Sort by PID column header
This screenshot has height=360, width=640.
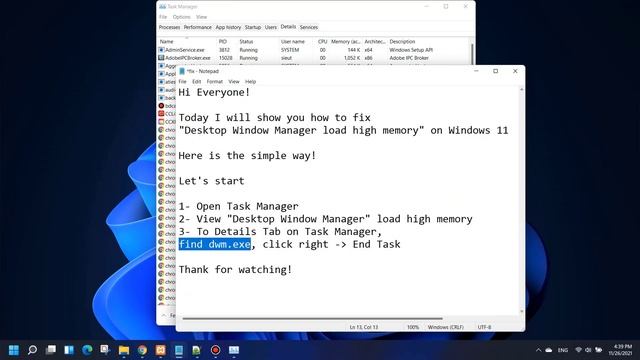(x=222, y=42)
